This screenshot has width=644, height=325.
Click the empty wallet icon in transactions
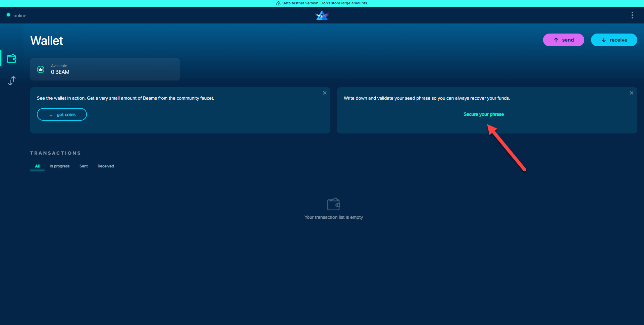[333, 204]
